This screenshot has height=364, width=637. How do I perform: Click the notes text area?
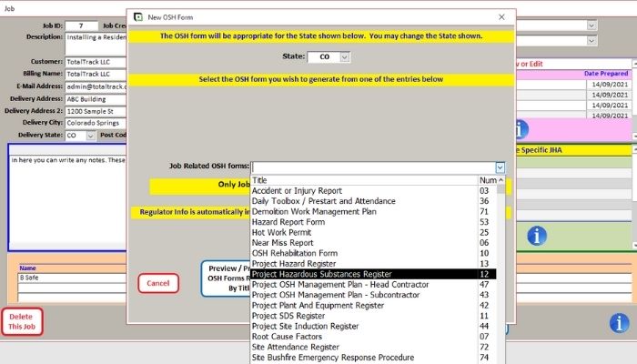(x=68, y=201)
